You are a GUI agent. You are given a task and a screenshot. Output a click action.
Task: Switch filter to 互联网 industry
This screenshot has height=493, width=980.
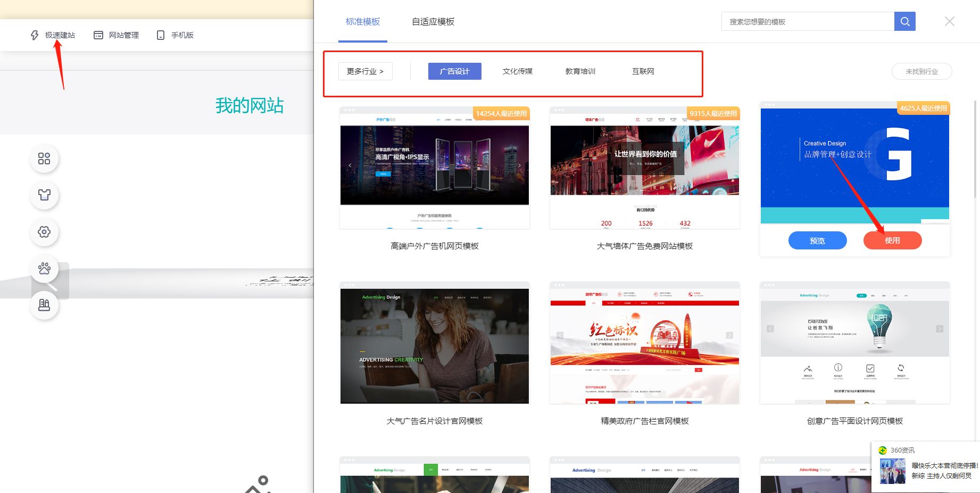(642, 71)
